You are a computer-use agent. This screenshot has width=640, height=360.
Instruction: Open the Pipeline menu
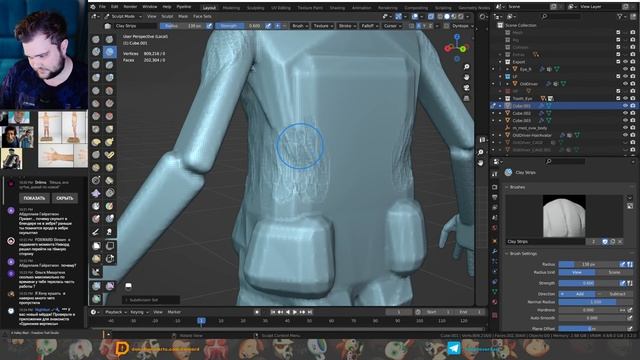click(184, 7)
